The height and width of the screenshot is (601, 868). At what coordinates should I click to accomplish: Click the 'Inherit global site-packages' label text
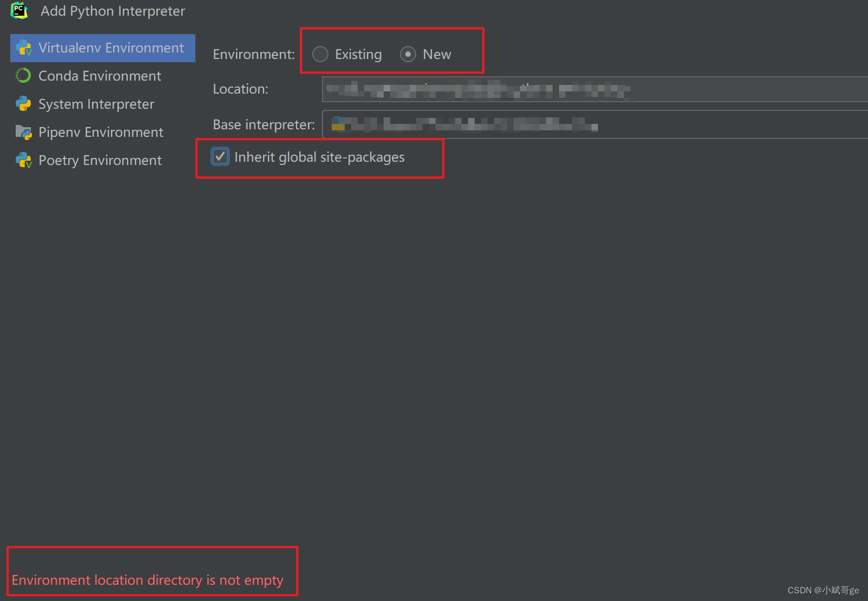coord(319,157)
